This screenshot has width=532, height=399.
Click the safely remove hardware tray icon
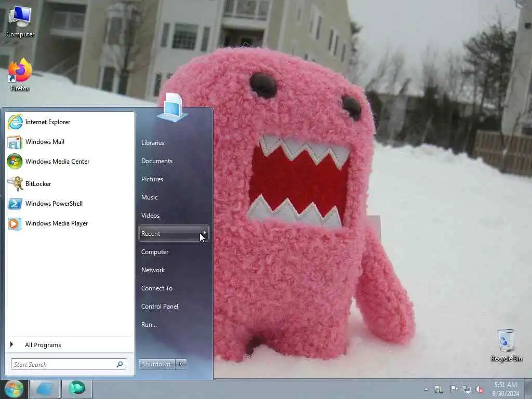(x=438, y=390)
